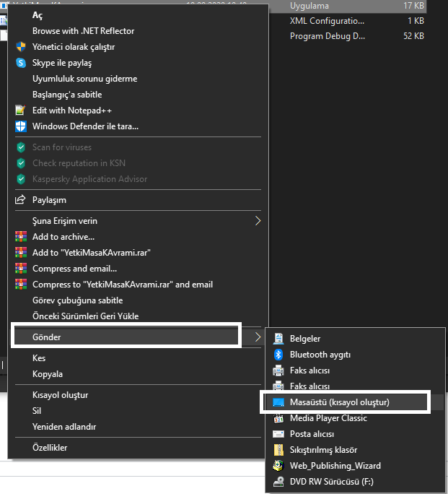Select Aç from the context menu
This screenshot has height=494, width=448.
click(38, 15)
